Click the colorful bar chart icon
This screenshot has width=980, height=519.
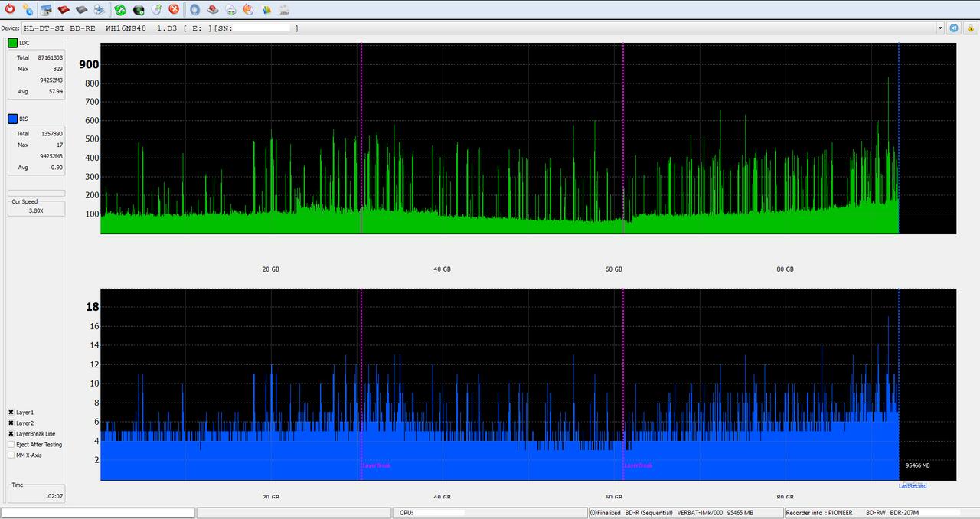coord(266,9)
